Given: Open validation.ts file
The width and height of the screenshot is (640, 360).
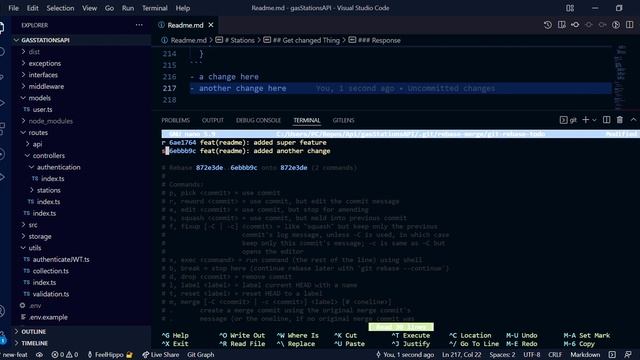Looking at the screenshot, I should [x=51, y=294].
